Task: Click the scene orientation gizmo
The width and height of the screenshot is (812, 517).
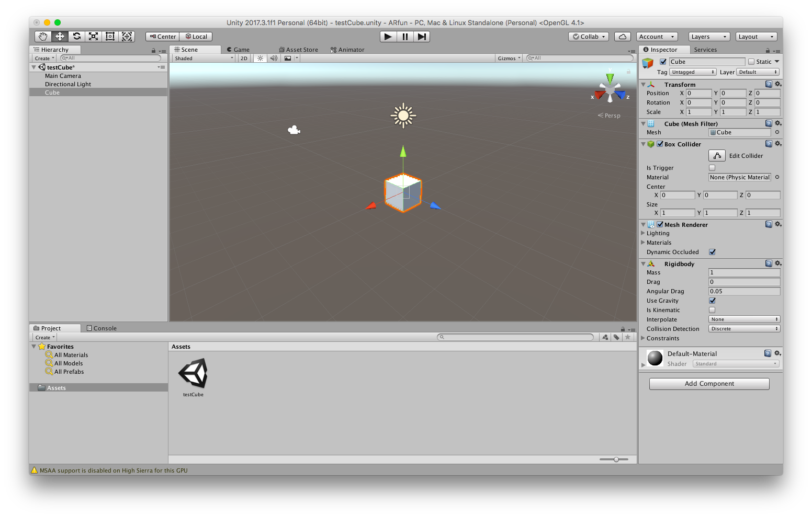Action: (x=610, y=91)
